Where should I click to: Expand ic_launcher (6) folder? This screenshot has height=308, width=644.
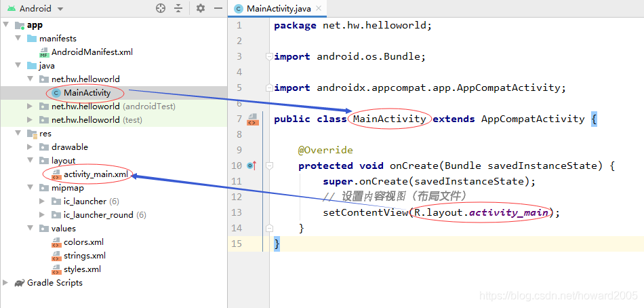coord(42,201)
